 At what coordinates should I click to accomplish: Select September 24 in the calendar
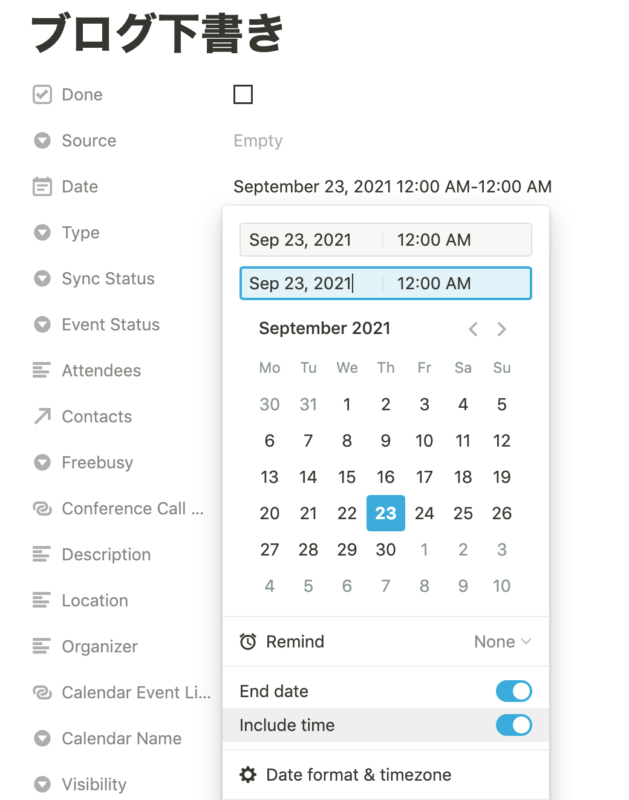pyautogui.click(x=424, y=513)
